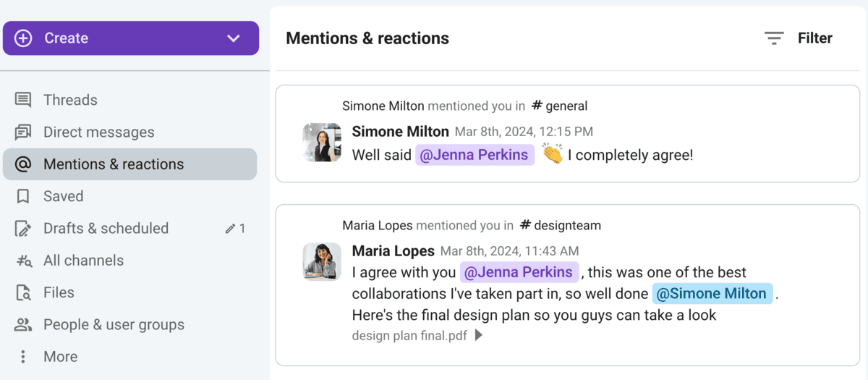Click the Direct messages icon
The width and height of the screenshot is (868, 380).
click(23, 132)
